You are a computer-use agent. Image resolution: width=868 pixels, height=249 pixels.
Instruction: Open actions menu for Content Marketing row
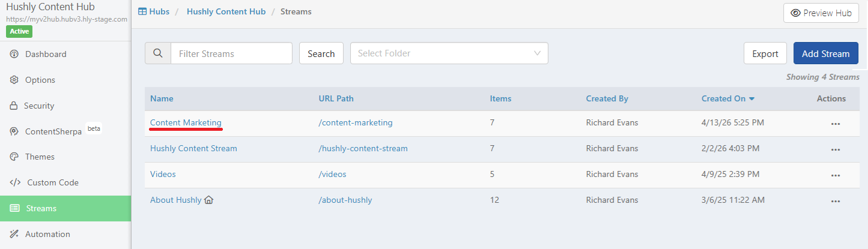(x=835, y=124)
